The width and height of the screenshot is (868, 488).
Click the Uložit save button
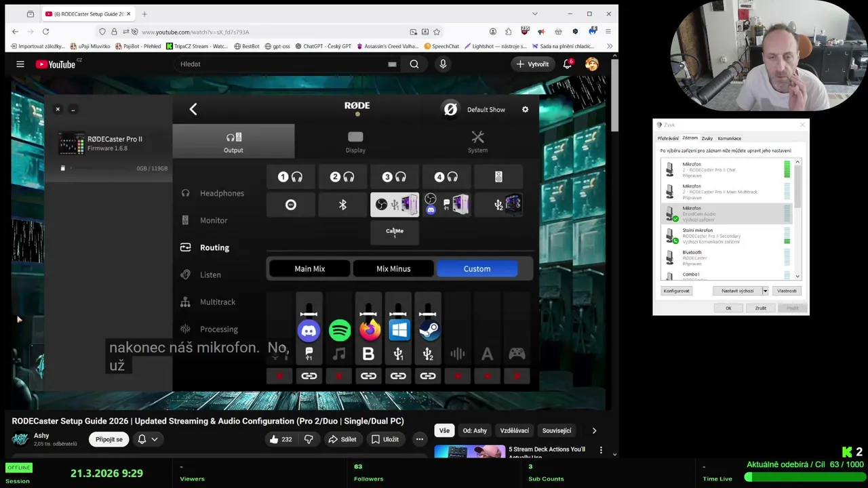pos(384,439)
